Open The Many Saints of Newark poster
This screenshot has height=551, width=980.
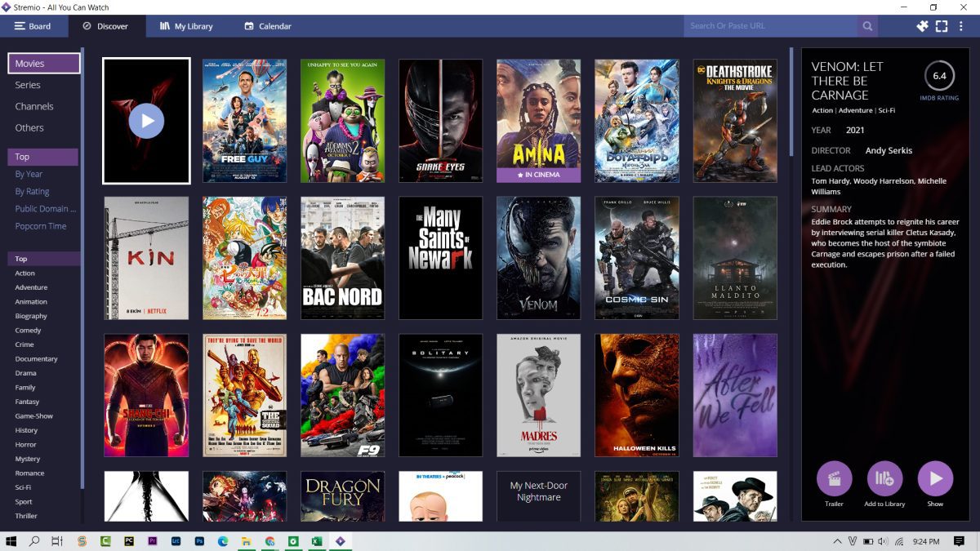point(440,258)
